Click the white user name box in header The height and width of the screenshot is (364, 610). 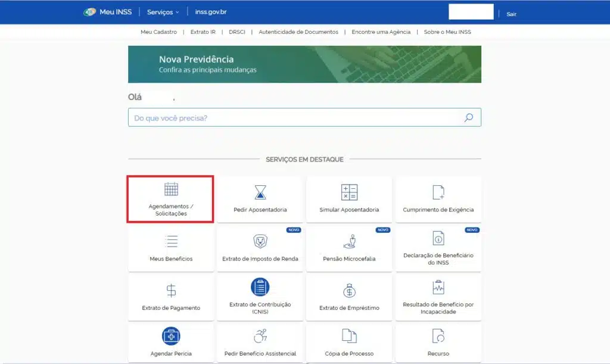[x=471, y=12]
